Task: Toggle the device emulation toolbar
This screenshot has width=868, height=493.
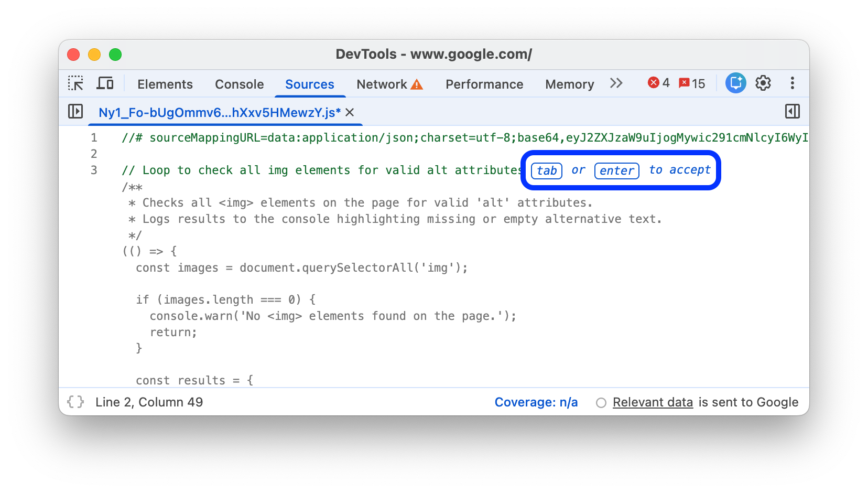Action: (x=105, y=83)
